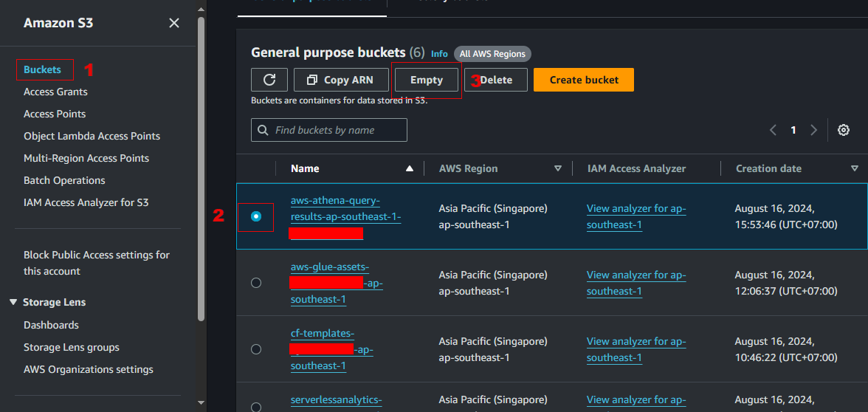Open AWS Organizations settings
This screenshot has width=868, height=412.
click(x=89, y=369)
